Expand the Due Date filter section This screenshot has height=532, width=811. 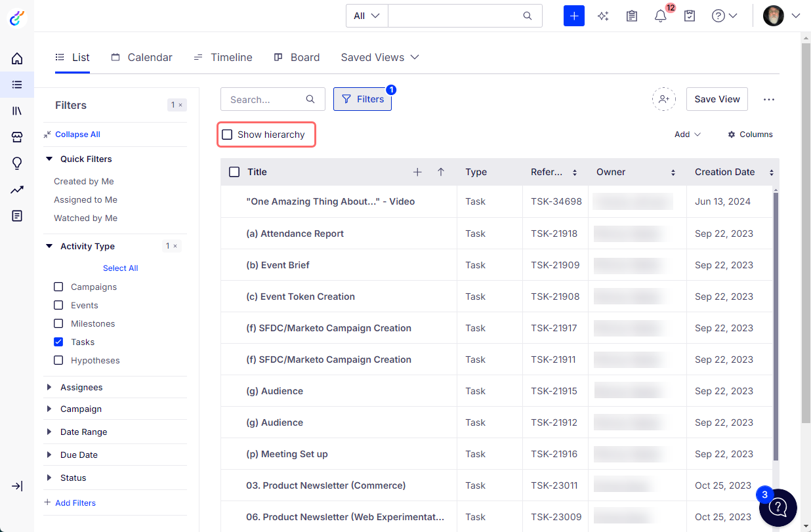[x=49, y=455]
